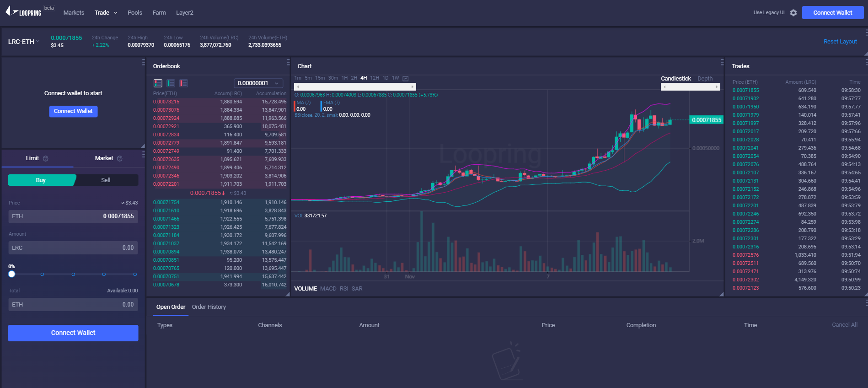Show buy-only orderbook view (green icon)
868x388 pixels.
pos(171,83)
